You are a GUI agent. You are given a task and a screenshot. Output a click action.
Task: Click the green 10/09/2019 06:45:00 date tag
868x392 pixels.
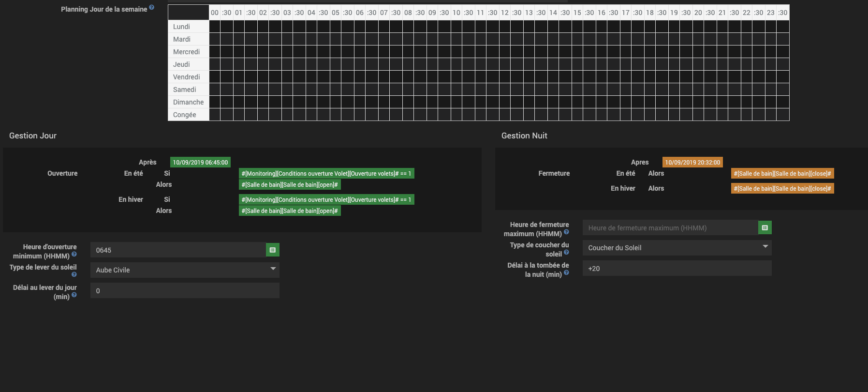tap(200, 162)
